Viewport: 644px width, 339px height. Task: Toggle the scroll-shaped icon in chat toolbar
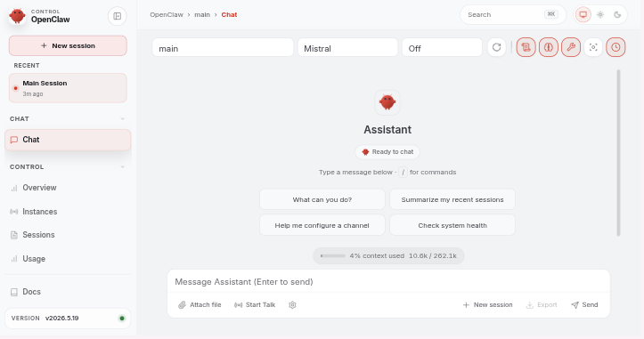(526, 47)
